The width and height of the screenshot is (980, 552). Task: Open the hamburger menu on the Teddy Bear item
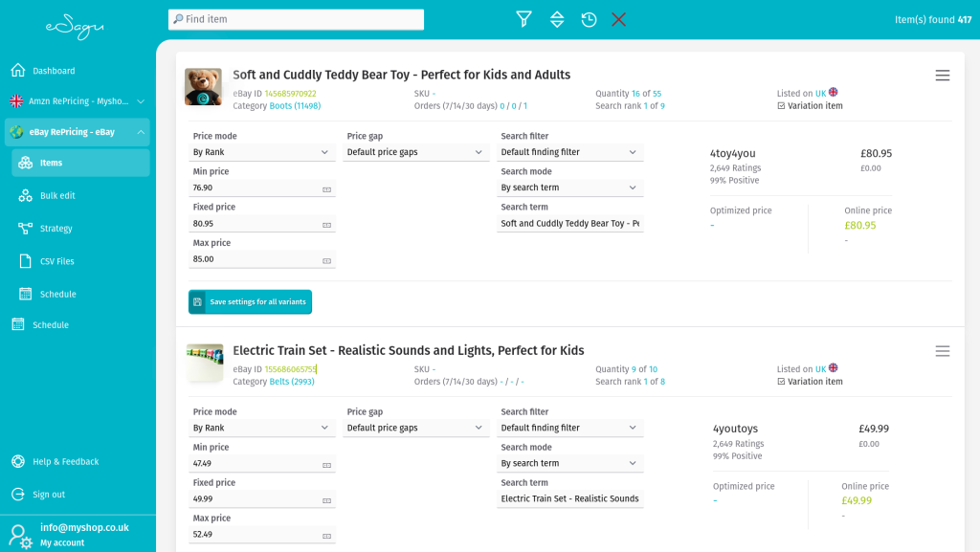[943, 75]
